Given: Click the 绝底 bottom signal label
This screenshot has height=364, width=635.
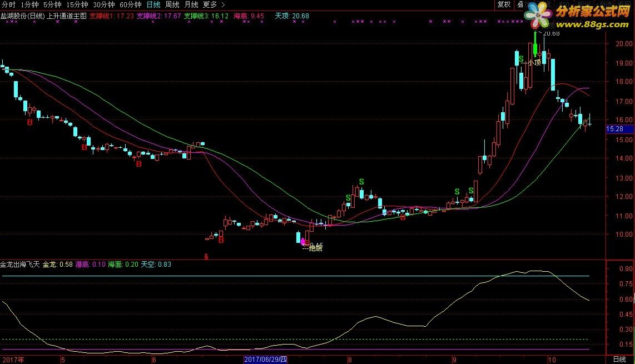Looking at the screenshot, I should (315, 248).
